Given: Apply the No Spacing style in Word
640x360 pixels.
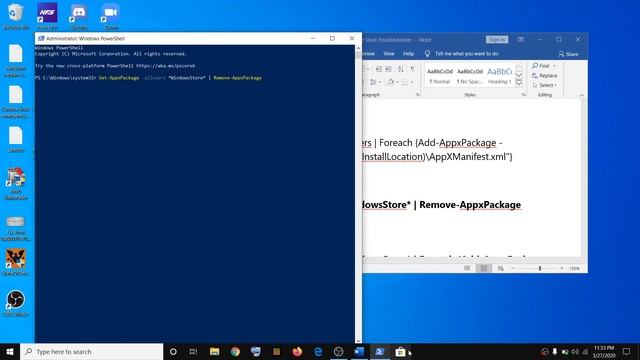Looking at the screenshot, I should pos(470,76).
